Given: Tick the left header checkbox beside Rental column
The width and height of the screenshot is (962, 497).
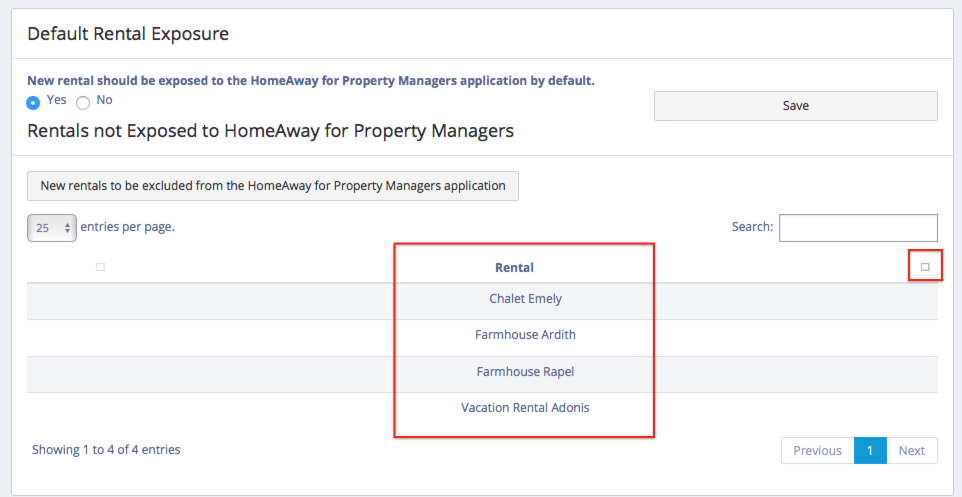Looking at the screenshot, I should 100,267.
